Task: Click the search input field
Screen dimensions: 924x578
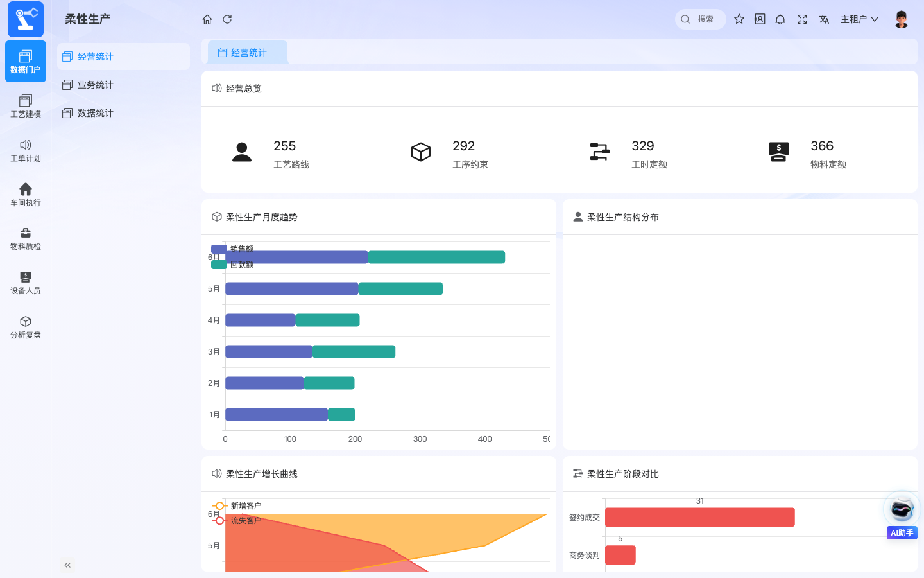Action: [x=701, y=19]
